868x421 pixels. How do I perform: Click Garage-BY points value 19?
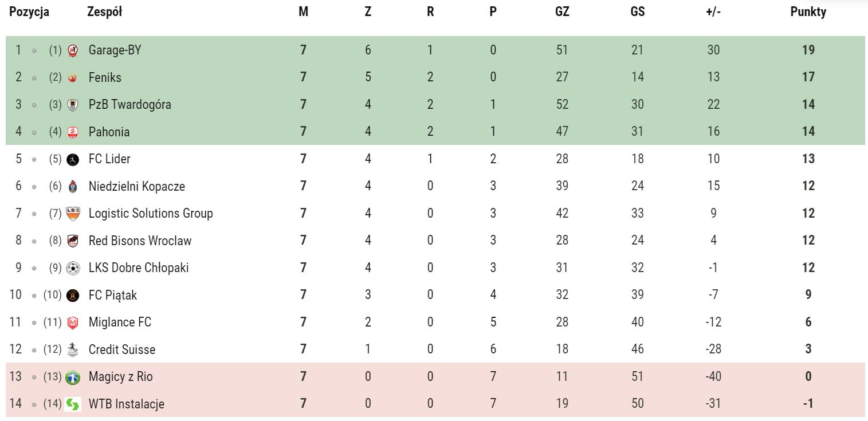[x=808, y=50]
